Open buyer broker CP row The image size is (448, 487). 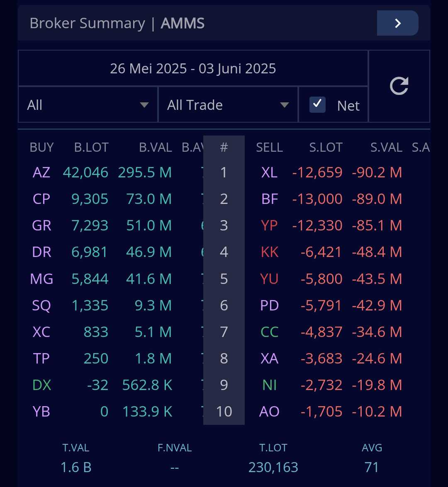(x=41, y=199)
